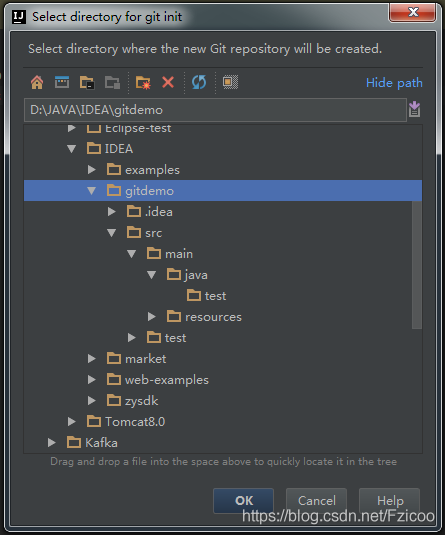
Task: Click the Desktop directory toolbar icon
Action: point(62,83)
